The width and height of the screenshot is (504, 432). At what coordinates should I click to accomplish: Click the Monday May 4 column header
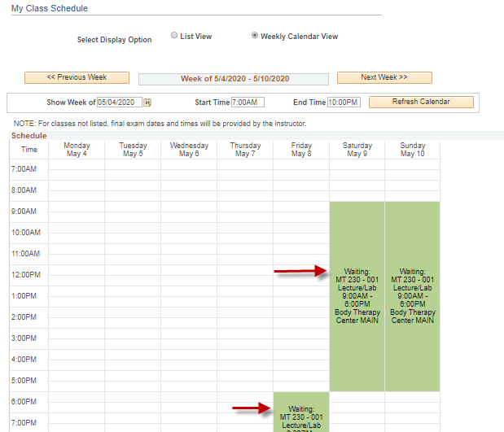77,150
